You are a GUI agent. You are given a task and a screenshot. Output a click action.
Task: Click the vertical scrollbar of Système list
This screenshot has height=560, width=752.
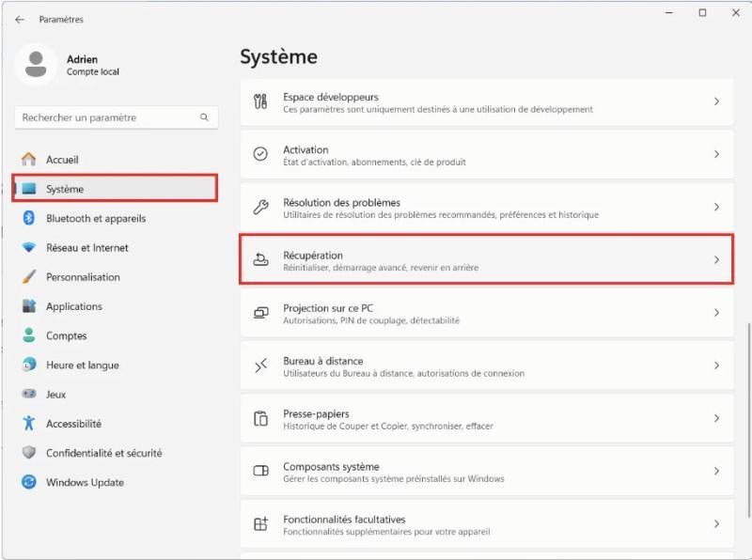[748, 419]
